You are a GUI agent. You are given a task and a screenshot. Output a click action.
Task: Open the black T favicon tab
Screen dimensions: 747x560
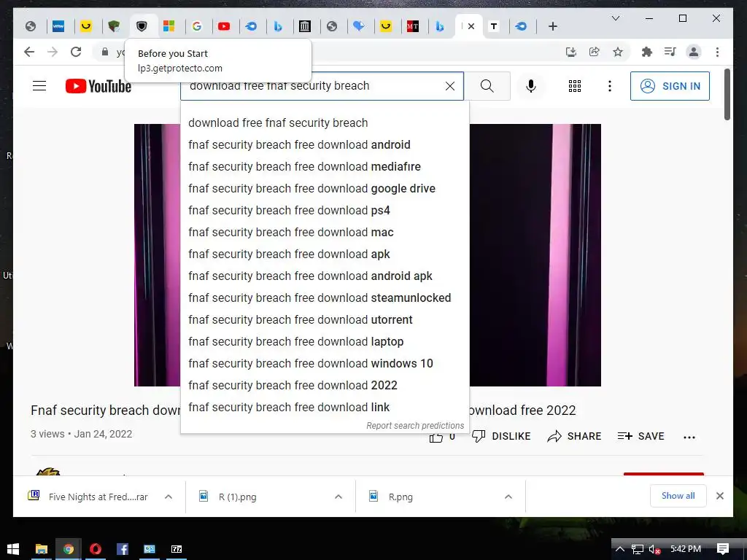point(494,26)
